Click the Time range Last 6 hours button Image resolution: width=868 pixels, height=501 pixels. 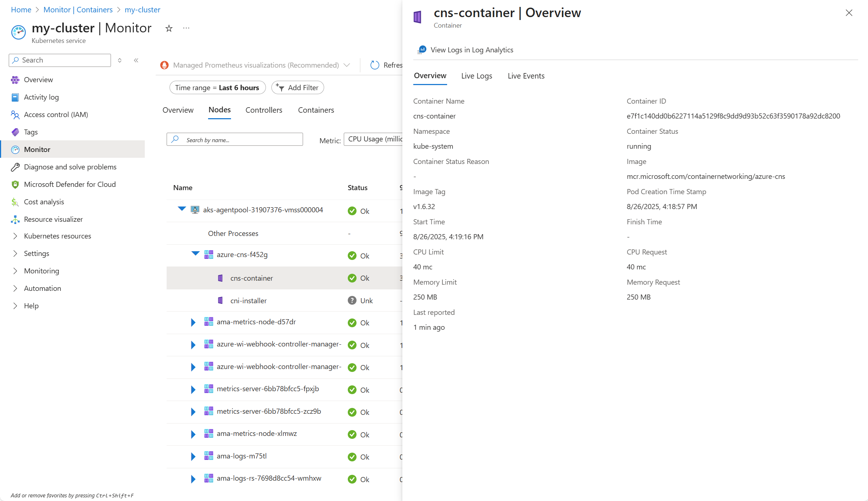point(217,88)
